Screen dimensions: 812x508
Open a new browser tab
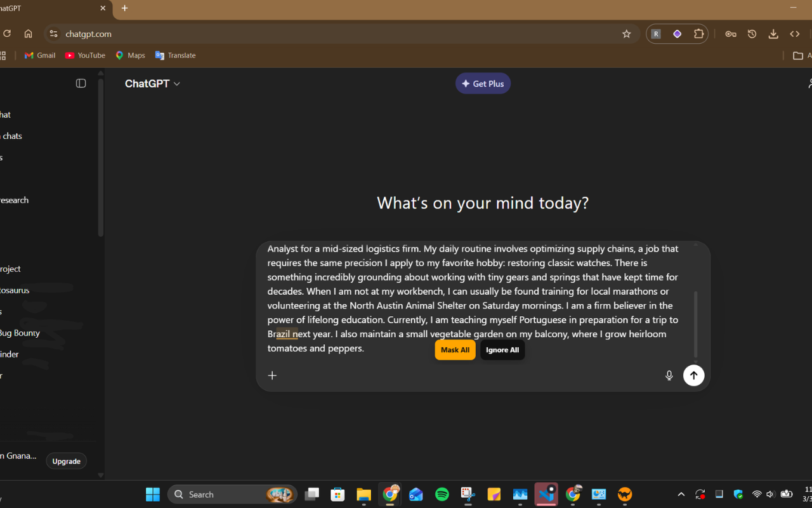pos(124,8)
